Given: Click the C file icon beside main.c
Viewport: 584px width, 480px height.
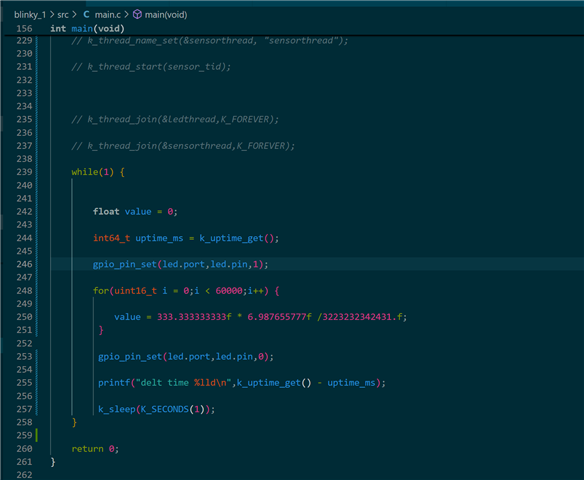Looking at the screenshot, I should [x=86, y=15].
